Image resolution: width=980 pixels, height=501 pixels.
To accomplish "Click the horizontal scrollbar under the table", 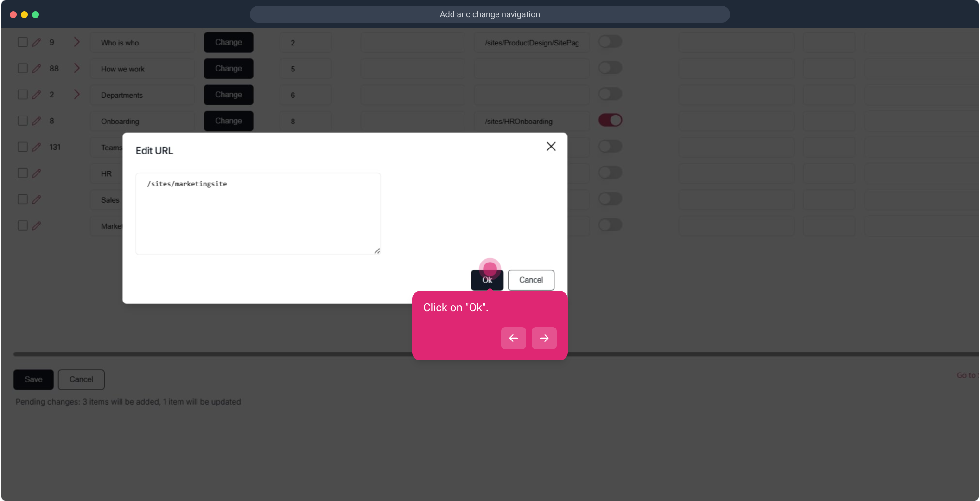I will click(x=496, y=354).
